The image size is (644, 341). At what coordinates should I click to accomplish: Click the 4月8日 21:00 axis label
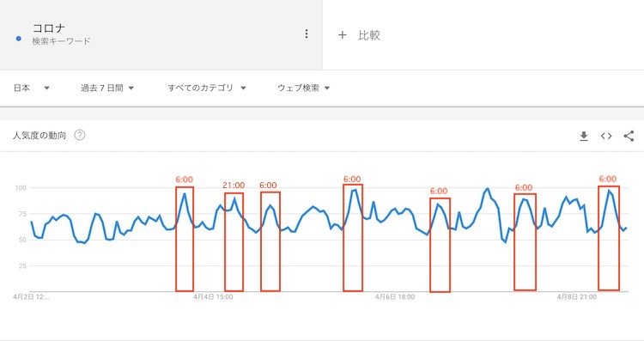coord(577,296)
